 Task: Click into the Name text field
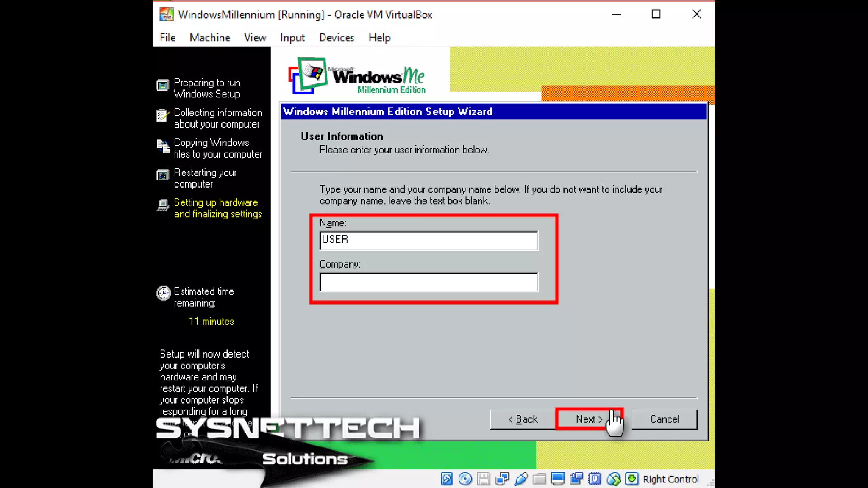point(428,240)
